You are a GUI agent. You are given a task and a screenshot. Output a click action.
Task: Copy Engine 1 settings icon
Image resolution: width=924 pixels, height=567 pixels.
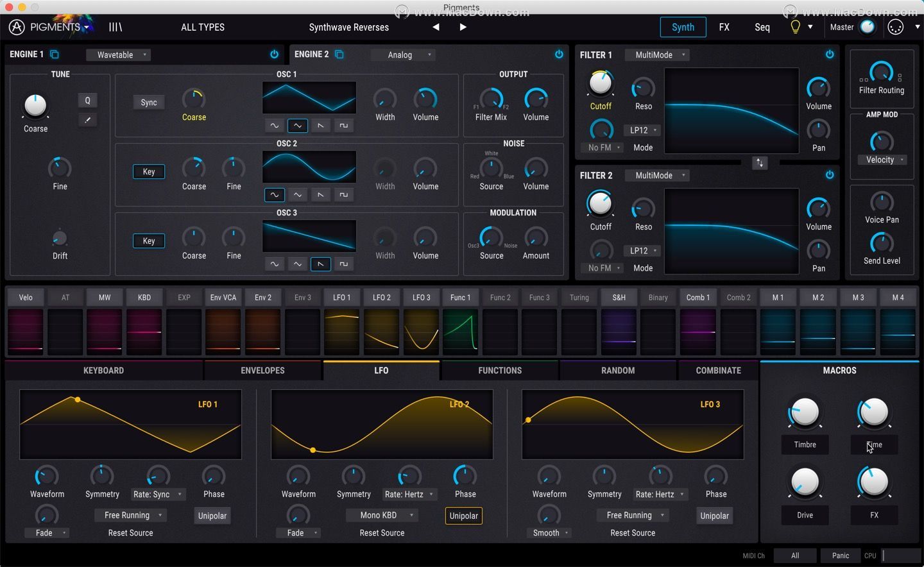pyautogui.click(x=55, y=55)
